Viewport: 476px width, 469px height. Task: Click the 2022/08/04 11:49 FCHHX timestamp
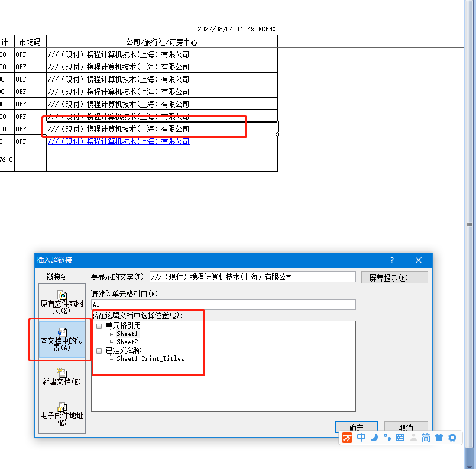tap(237, 29)
